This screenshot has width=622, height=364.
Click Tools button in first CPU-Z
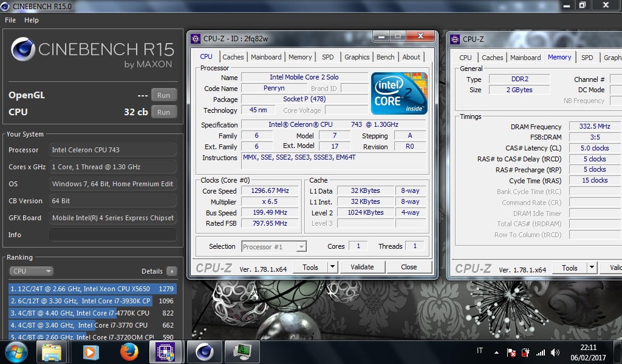310,267
